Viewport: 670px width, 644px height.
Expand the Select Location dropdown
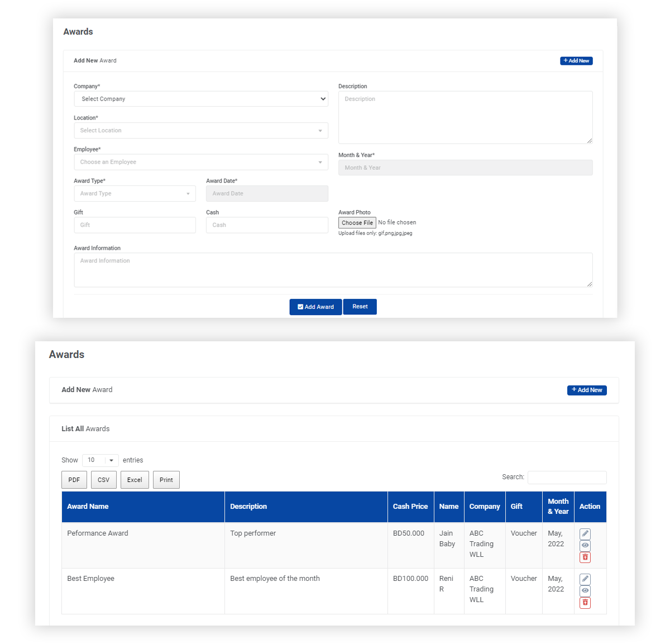201,131
